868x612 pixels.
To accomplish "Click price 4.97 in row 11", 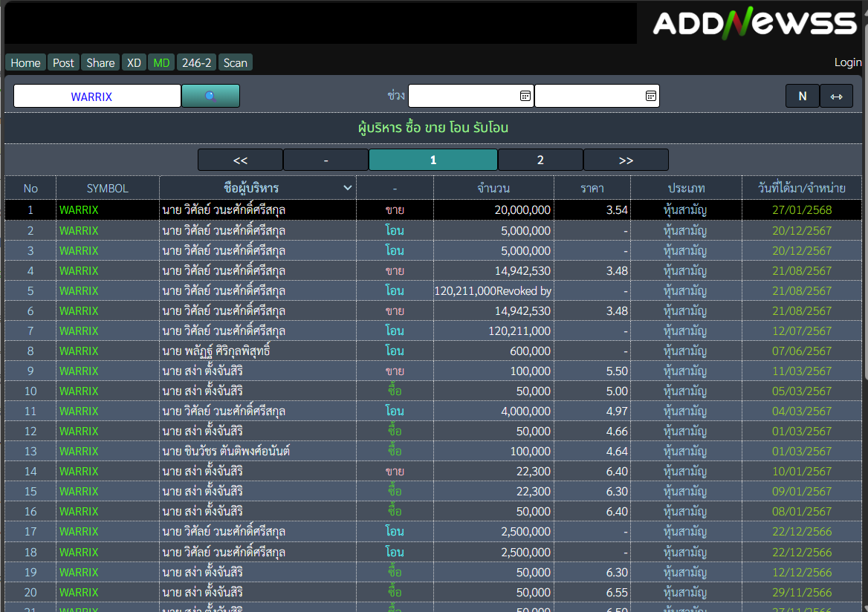I will point(617,411).
